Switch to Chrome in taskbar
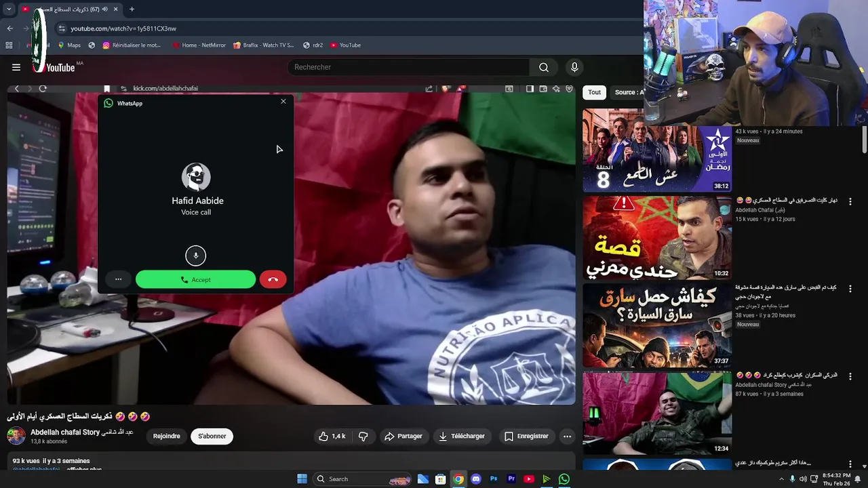 point(458,479)
